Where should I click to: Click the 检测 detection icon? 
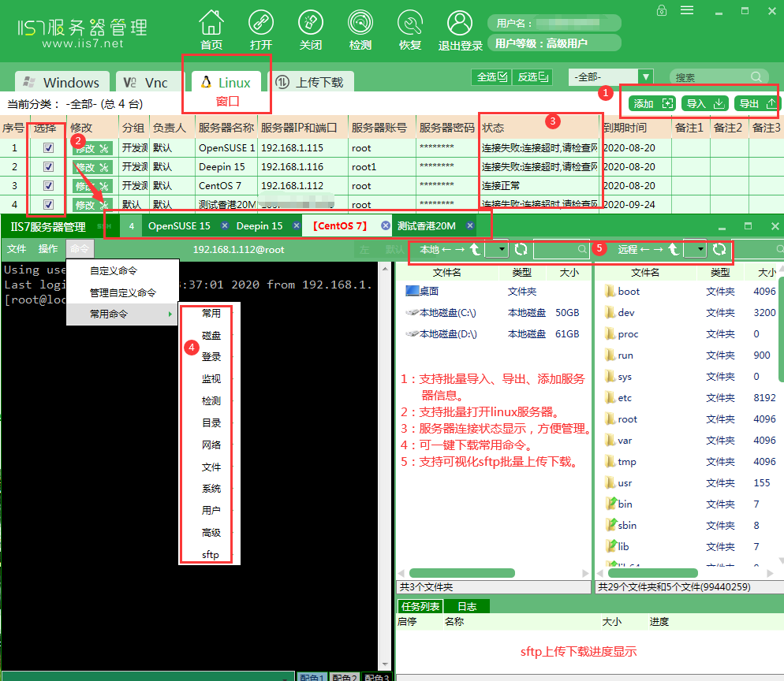pyautogui.click(x=360, y=24)
